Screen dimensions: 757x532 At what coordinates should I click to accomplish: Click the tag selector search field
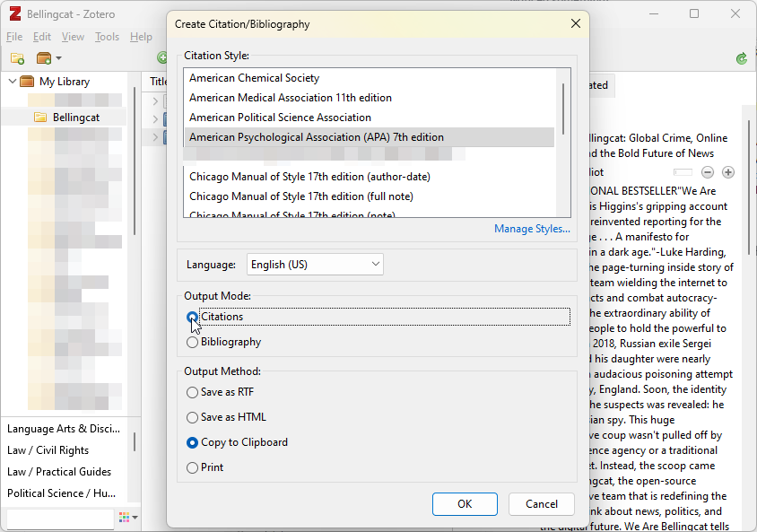point(60,519)
